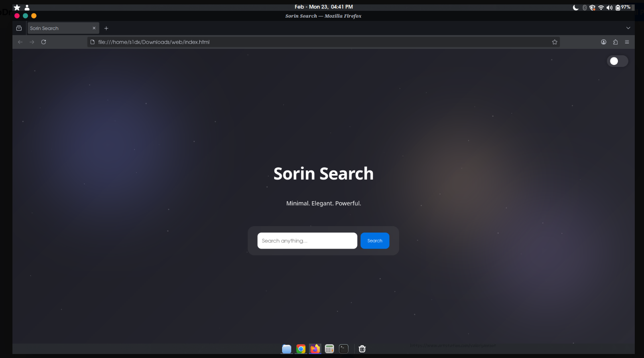The image size is (644, 358).
Task: Click the blue Search button
Action: pyautogui.click(x=375, y=241)
